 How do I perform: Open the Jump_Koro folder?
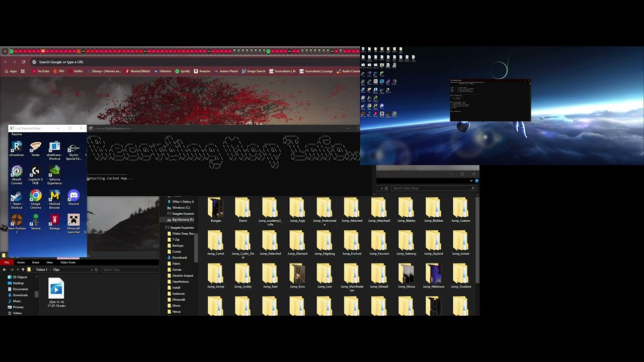point(297,277)
